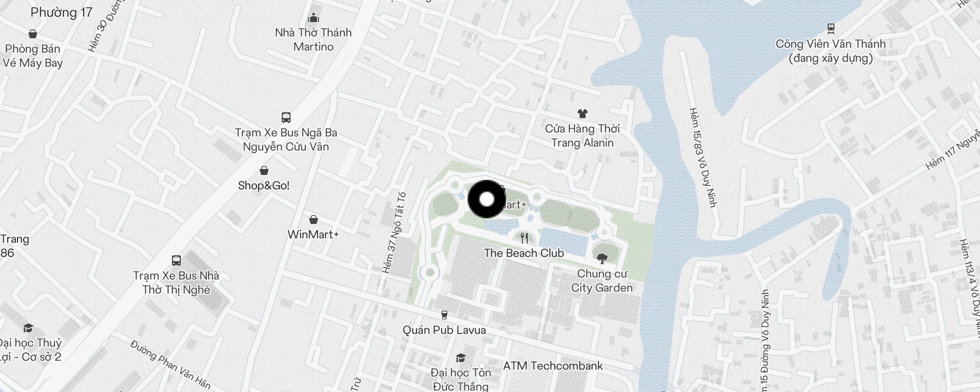
Task: Click the ATM Techcombank label
Action: (553, 366)
